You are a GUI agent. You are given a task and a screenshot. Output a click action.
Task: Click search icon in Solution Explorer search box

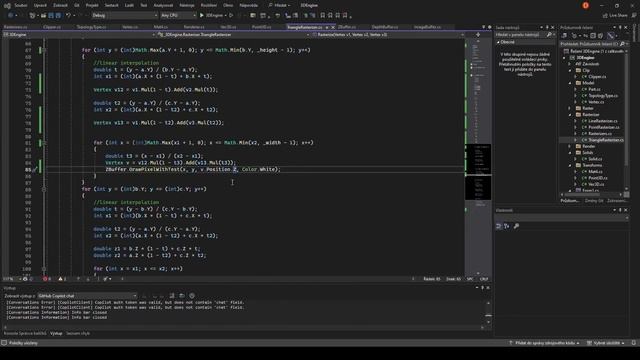[622, 44]
